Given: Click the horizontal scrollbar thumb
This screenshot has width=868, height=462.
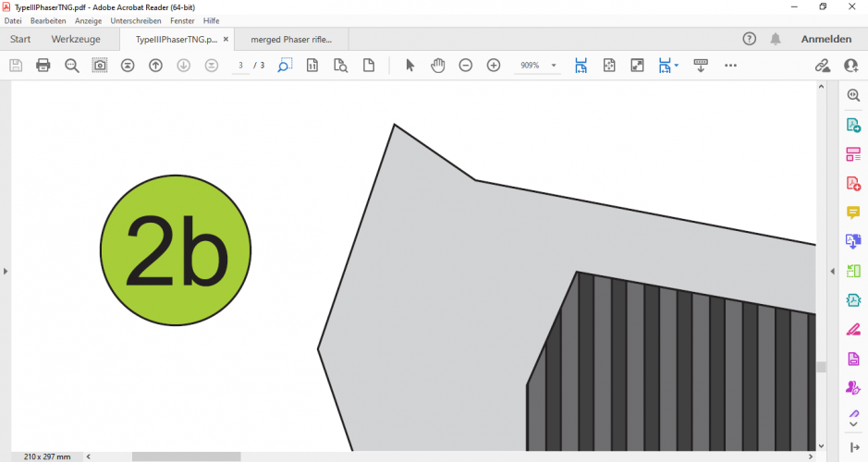Looking at the screenshot, I should coord(186,457).
